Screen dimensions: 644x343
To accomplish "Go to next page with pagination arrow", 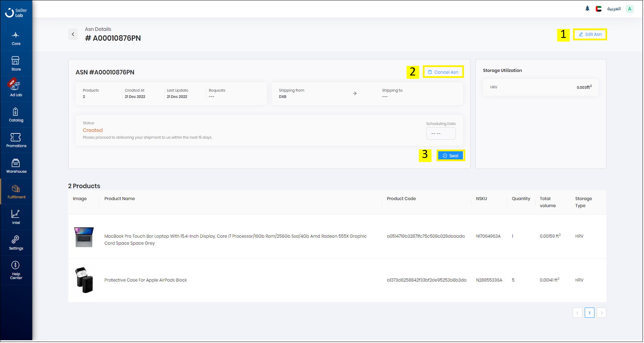I will coord(601,312).
